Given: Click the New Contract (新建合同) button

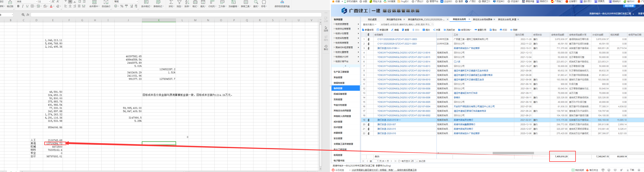Looking at the screenshot, I should click(368, 30).
